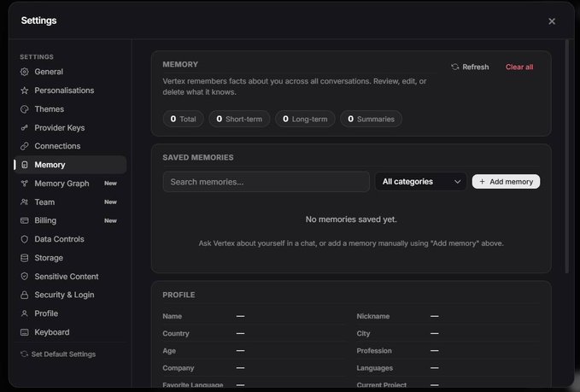Image resolution: width=580 pixels, height=392 pixels.
Task: Click the Data Controls shield icon
Action: (25, 239)
